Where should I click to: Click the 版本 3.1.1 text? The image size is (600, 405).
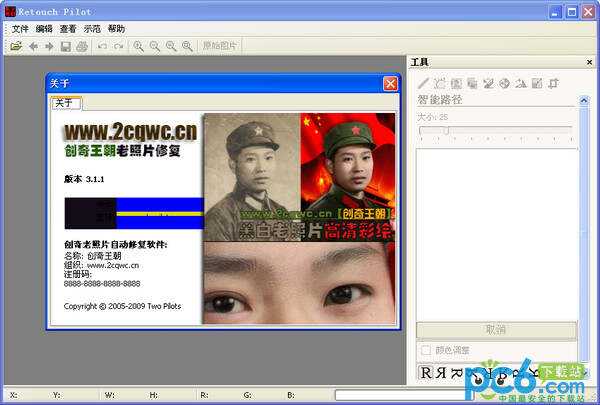[x=84, y=179]
